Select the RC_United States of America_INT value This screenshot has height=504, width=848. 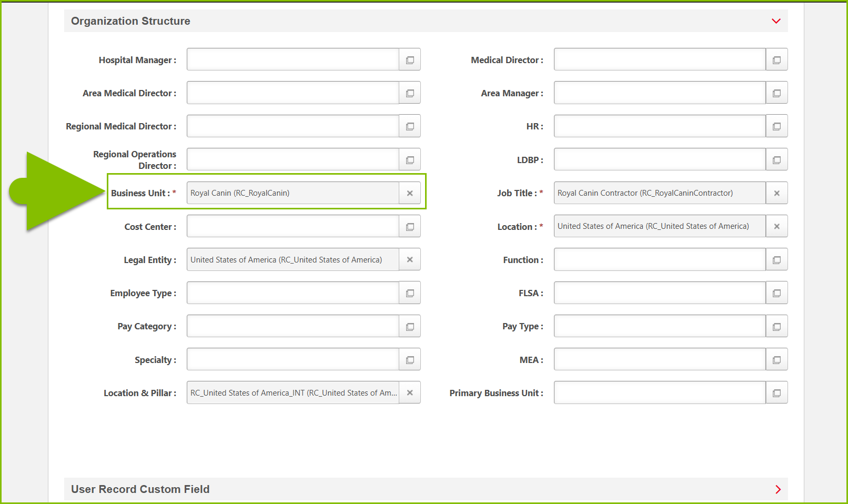[x=294, y=393]
